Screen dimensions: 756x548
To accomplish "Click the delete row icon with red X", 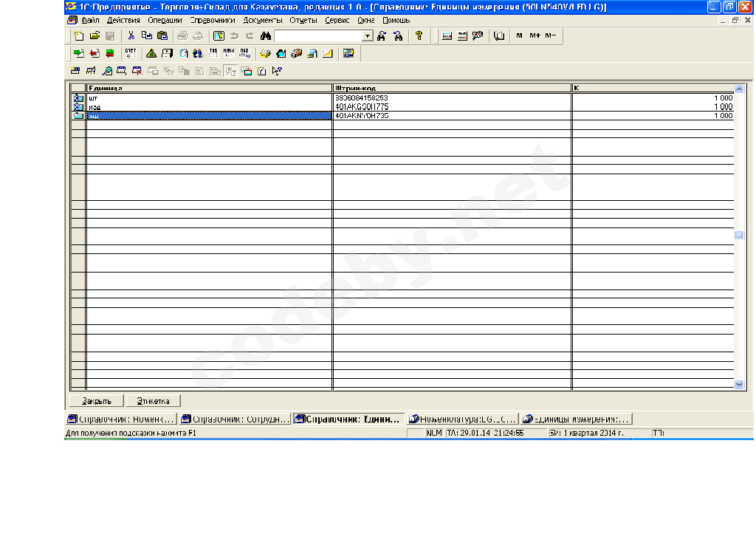I will point(137,72).
